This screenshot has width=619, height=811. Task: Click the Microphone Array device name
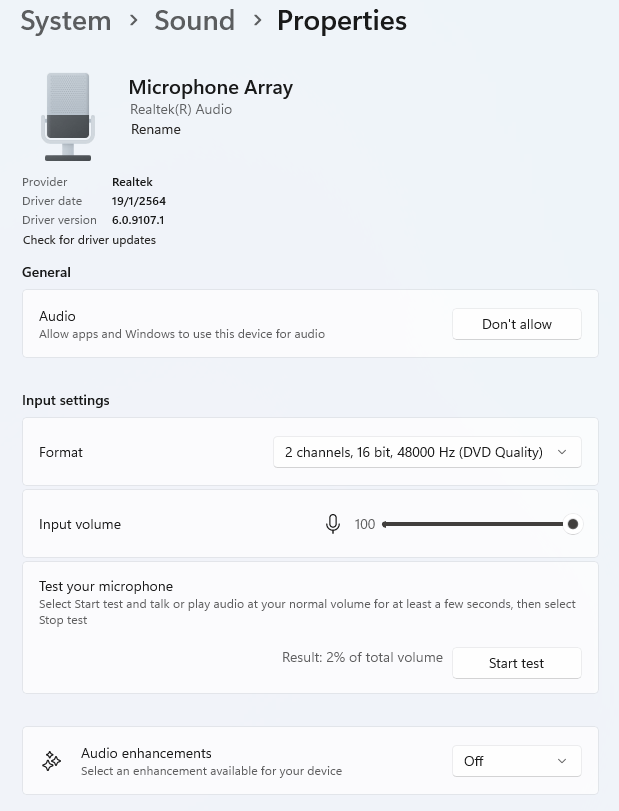coord(210,87)
